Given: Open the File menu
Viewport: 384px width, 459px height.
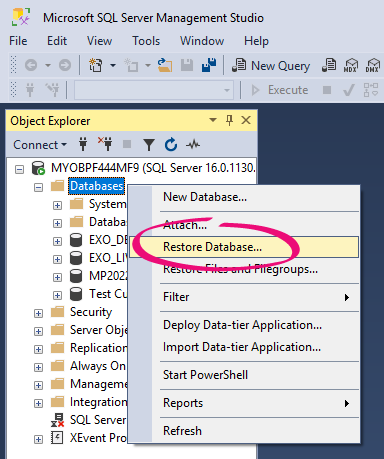Looking at the screenshot, I should [x=18, y=41].
